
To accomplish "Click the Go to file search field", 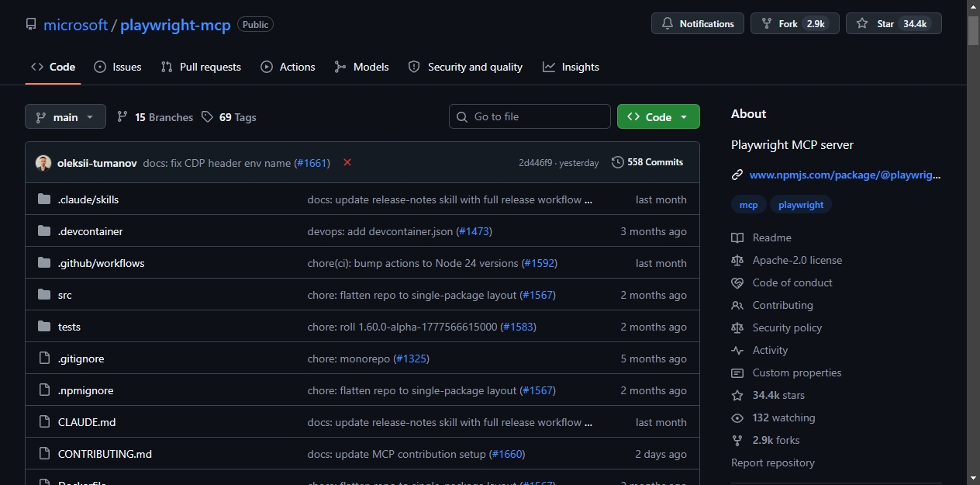I will 530,116.
